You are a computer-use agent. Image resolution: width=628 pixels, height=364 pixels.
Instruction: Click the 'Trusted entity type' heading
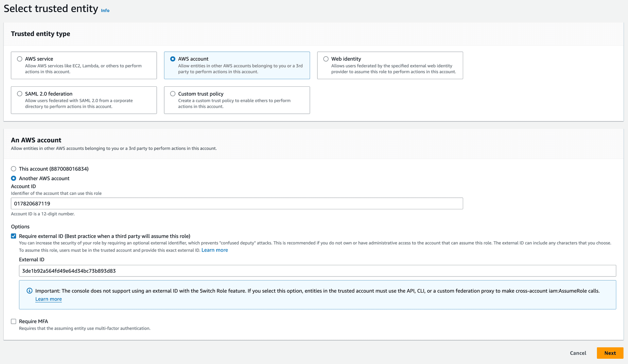pos(41,34)
